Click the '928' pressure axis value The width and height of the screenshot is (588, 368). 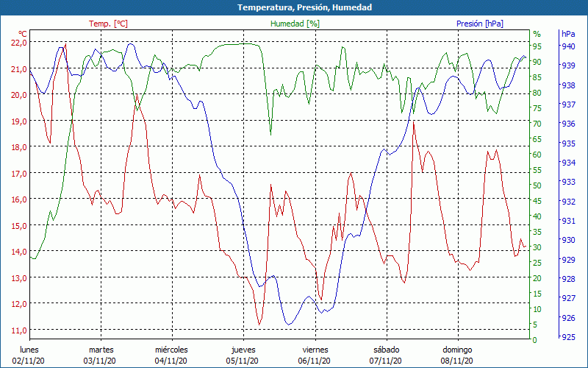(x=568, y=279)
